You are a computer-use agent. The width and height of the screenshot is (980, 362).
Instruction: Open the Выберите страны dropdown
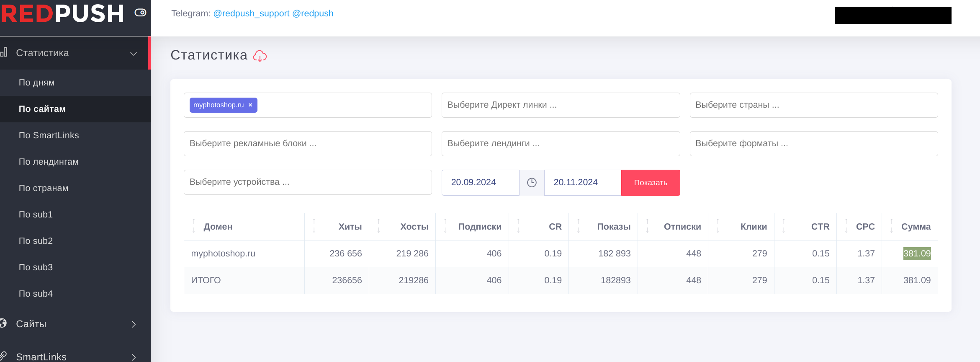[813, 105]
